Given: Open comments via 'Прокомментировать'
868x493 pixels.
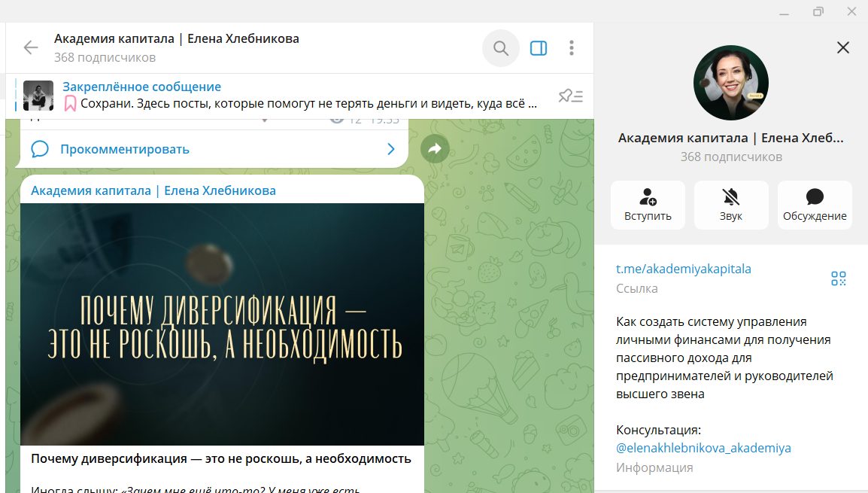Looking at the screenshot, I should [x=125, y=149].
